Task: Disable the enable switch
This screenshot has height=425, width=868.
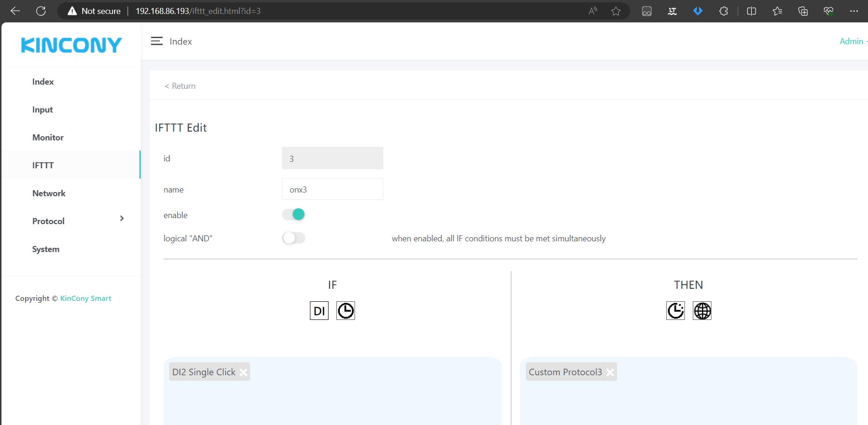Action: coord(294,214)
